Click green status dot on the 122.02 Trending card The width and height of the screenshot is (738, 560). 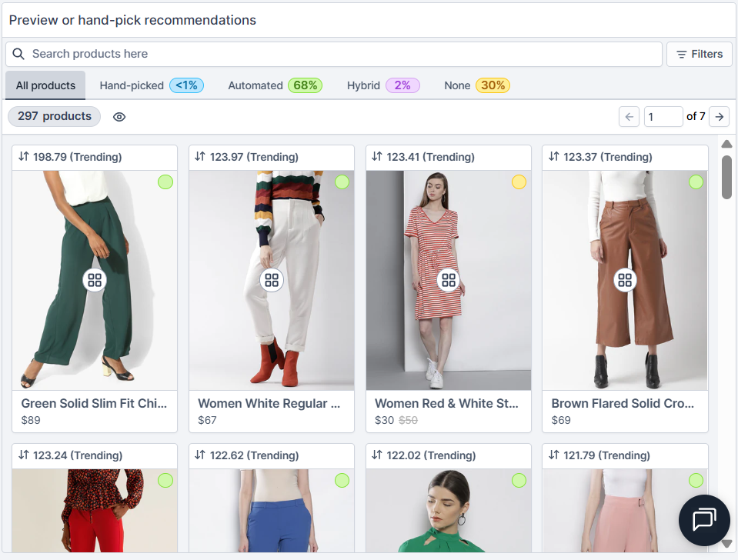point(519,481)
